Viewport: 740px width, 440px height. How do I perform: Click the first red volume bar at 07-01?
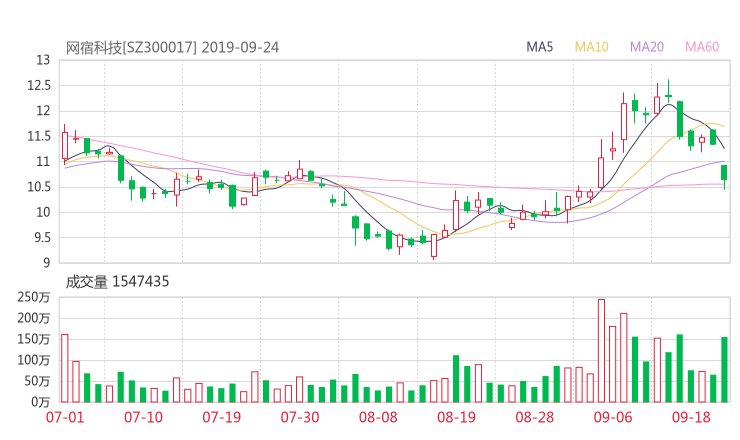click(x=65, y=368)
